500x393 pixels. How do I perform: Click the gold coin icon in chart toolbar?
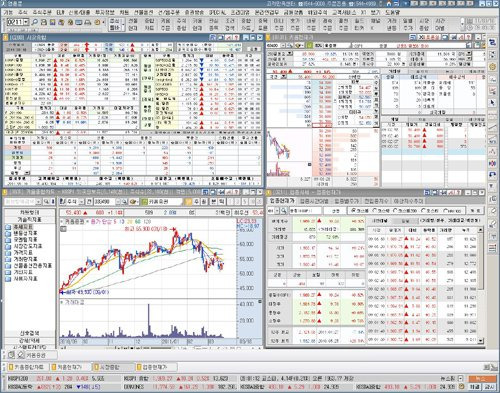coord(134,202)
